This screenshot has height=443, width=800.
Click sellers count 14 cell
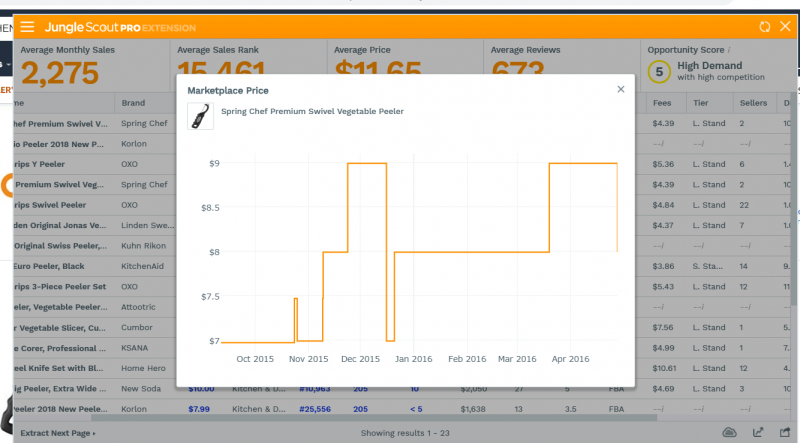pos(743,266)
